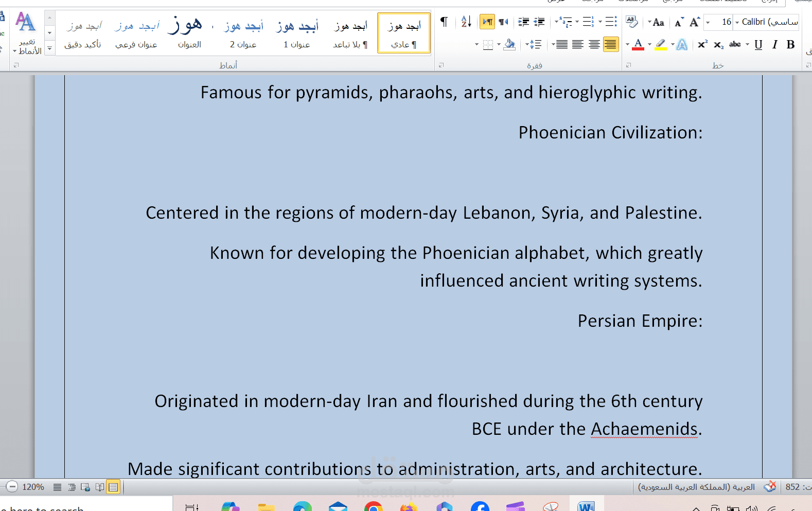
Task: Apply yellow text highlight color
Action: [x=661, y=45]
